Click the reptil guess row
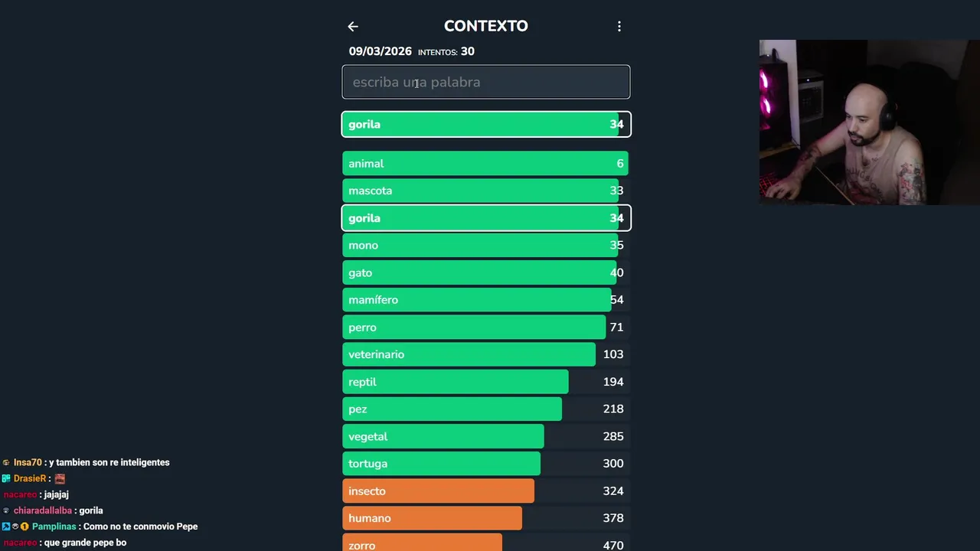 pos(485,382)
